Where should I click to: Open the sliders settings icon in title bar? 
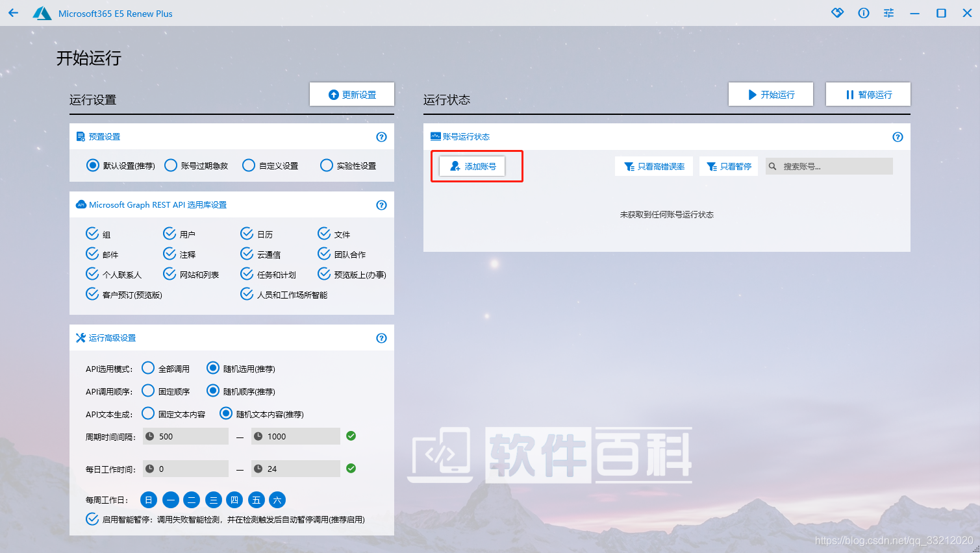[888, 13]
